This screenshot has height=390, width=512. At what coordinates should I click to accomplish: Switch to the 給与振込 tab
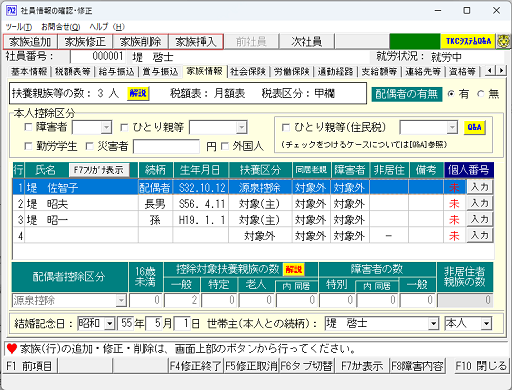coord(116,71)
